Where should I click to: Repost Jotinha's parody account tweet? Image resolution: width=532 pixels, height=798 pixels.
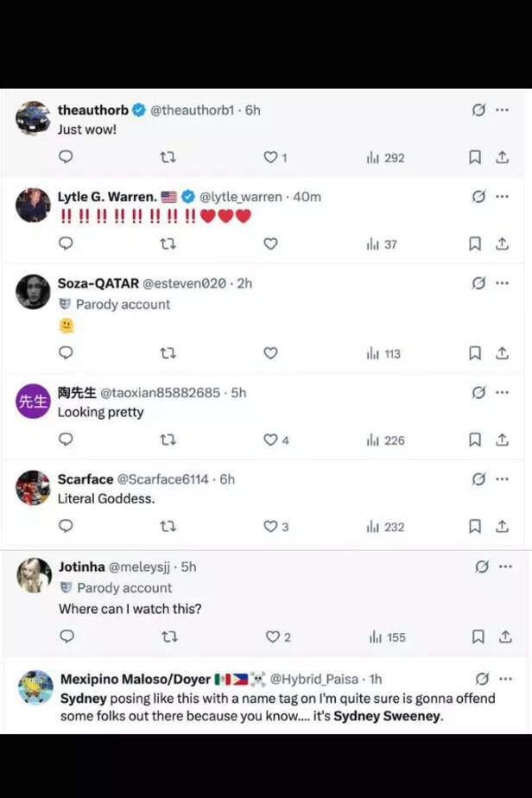coord(169,637)
